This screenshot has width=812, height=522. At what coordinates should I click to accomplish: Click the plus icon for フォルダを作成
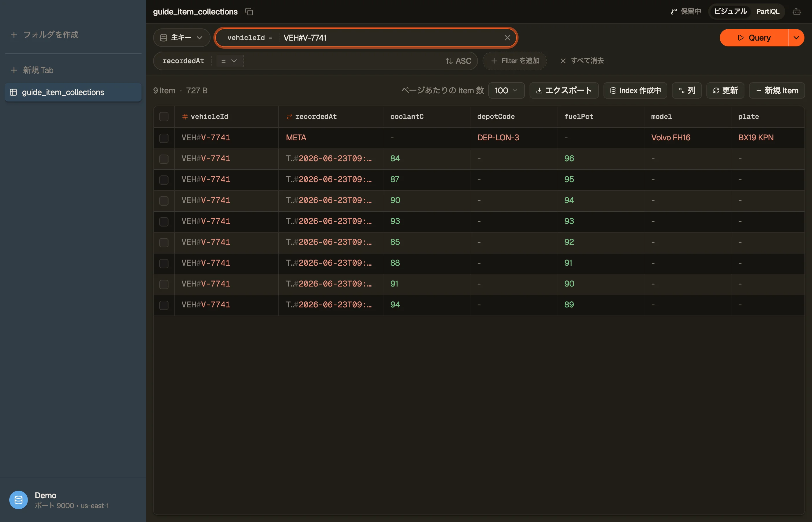point(14,35)
